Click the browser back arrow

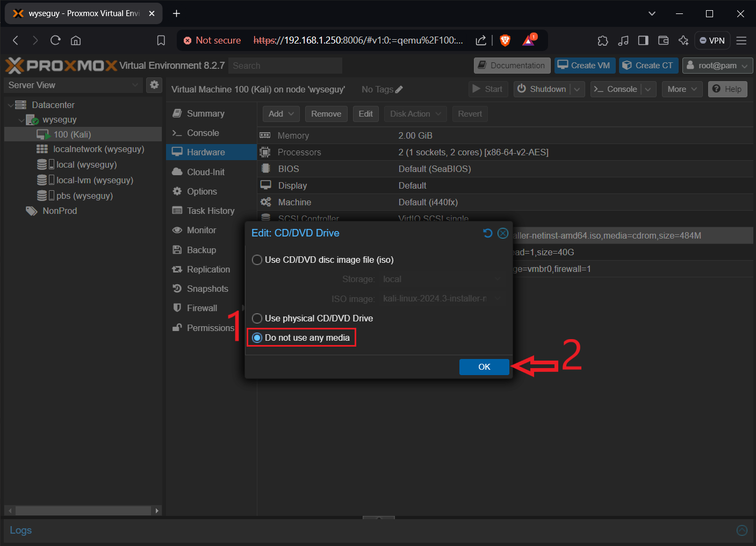coord(16,40)
